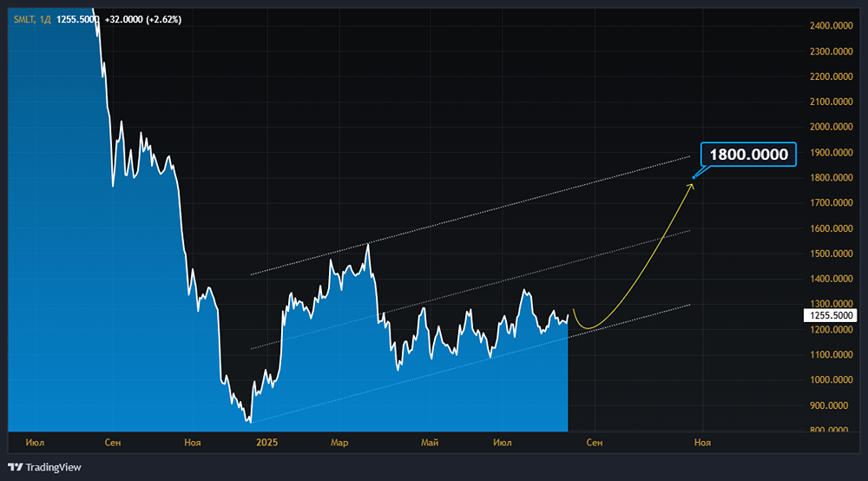Click the 1700.0000 price axis label
The image size is (868, 481).
(x=831, y=202)
